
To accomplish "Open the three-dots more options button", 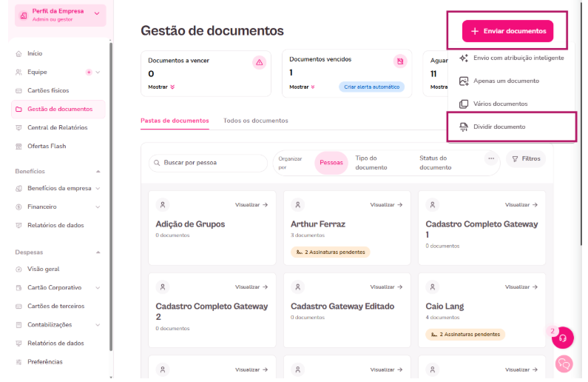I will [x=491, y=158].
